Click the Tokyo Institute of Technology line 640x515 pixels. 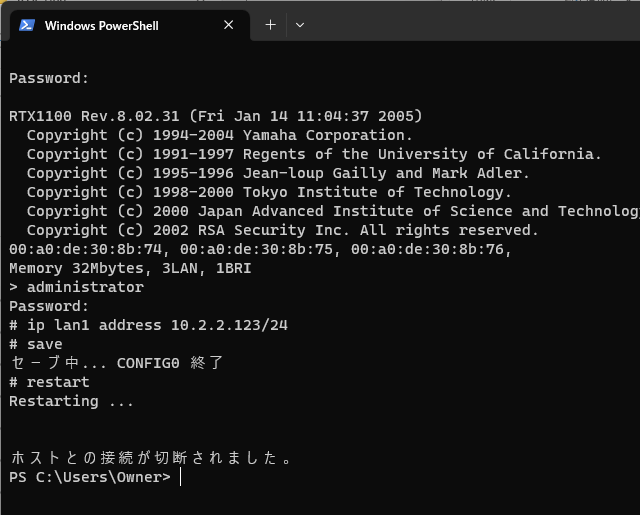click(x=269, y=192)
